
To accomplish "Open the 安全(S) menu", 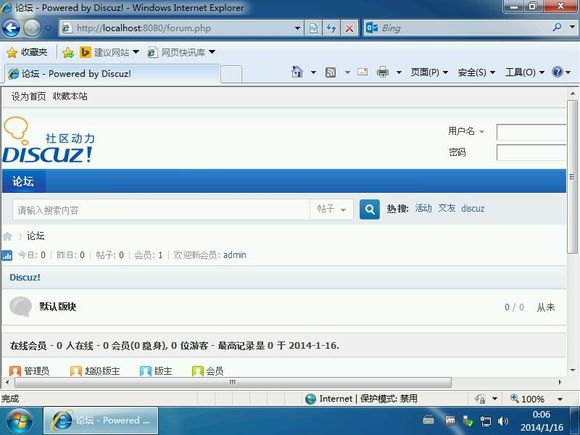I will [476, 72].
